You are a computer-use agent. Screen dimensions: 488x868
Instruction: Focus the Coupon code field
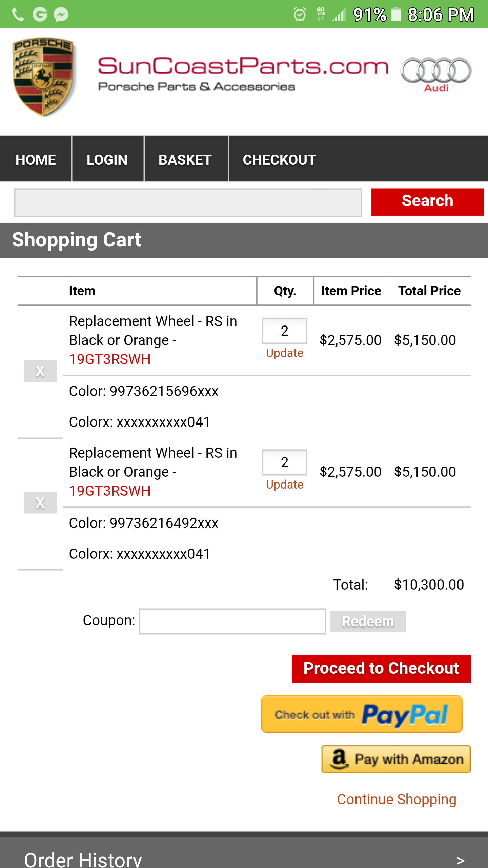click(232, 621)
